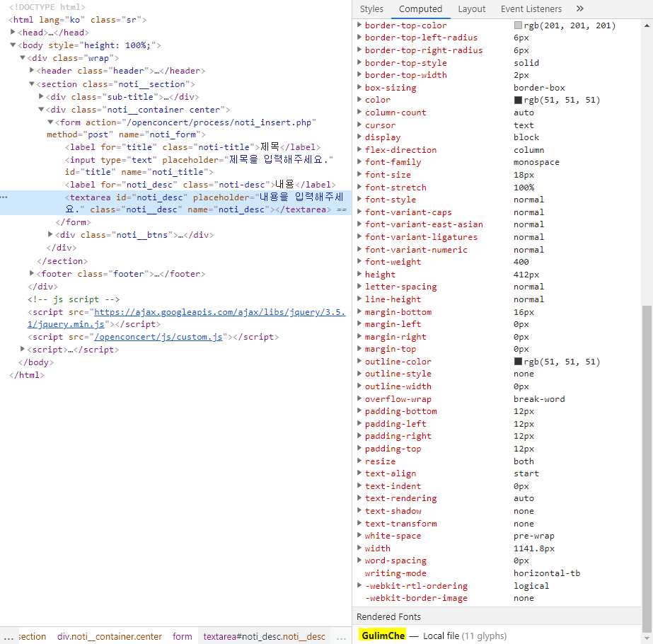Viewport: 653px width, 644px height.
Task: Show more tabs with the double-chevron icon
Action: pyautogui.click(x=580, y=8)
